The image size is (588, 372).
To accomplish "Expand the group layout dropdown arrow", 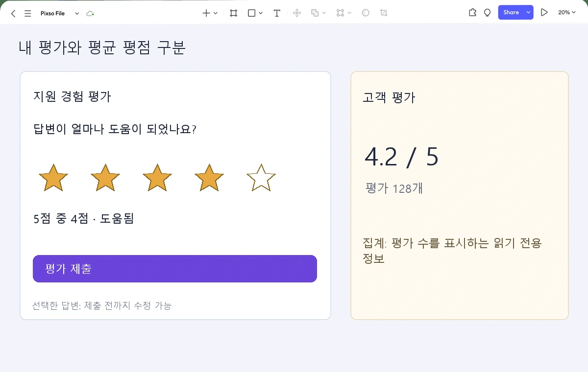I will 349,13.
